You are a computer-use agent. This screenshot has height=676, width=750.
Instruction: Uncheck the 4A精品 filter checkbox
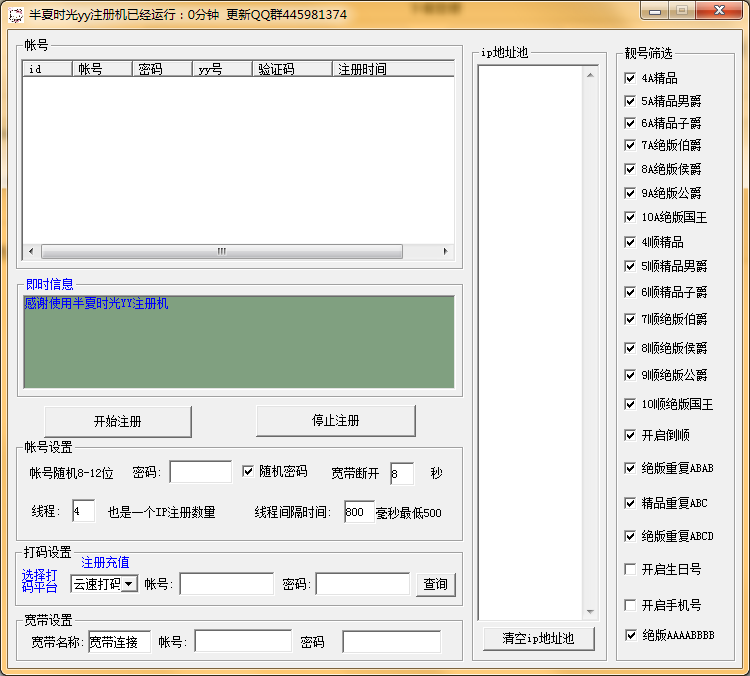tap(630, 78)
